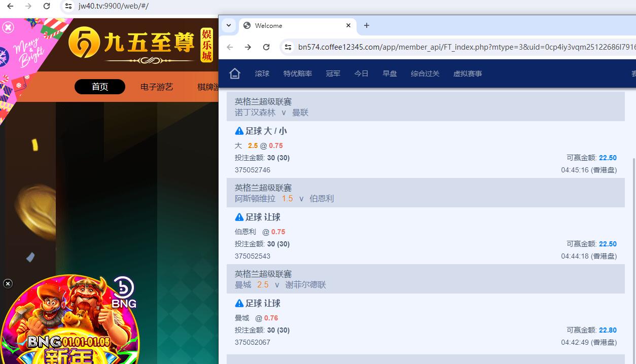Close the Welcome tab
This screenshot has height=364, width=636.
tap(348, 25)
